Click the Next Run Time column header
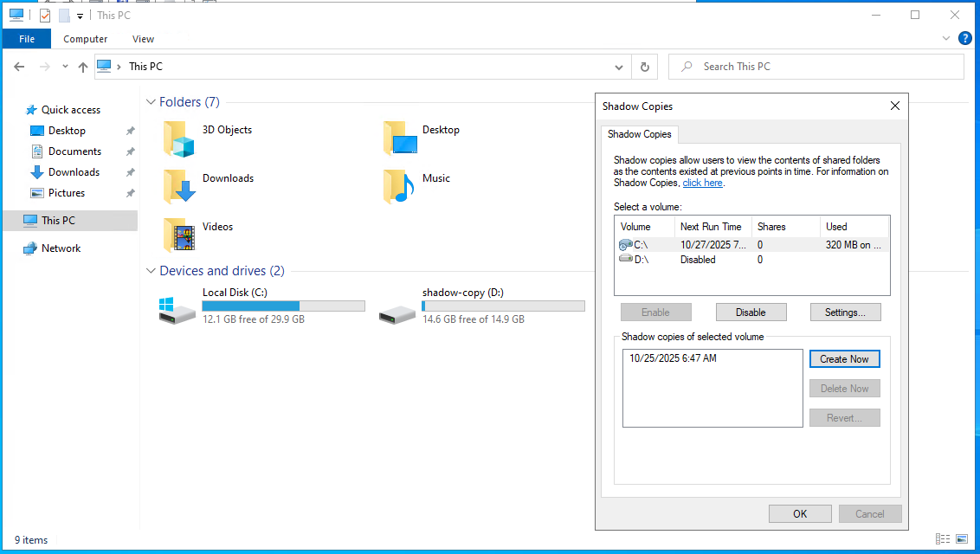Image resolution: width=980 pixels, height=554 pixels. pos(713,227)
